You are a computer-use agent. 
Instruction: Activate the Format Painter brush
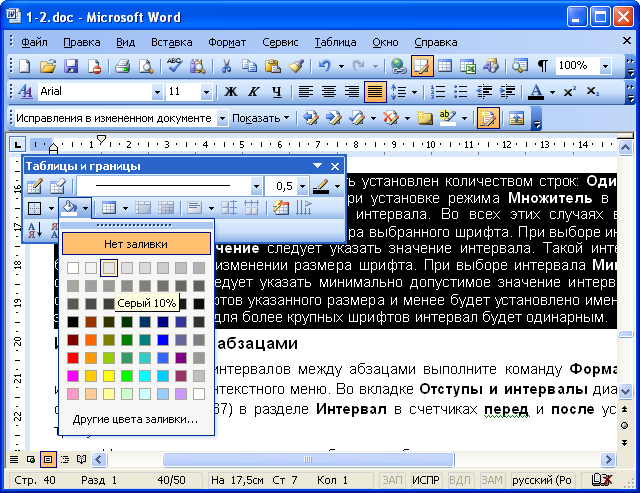tap(296, 66)
